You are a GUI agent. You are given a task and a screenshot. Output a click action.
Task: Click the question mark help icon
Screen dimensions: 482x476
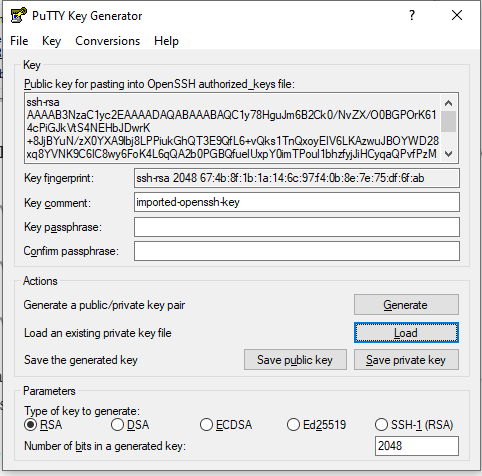(412, 15)
